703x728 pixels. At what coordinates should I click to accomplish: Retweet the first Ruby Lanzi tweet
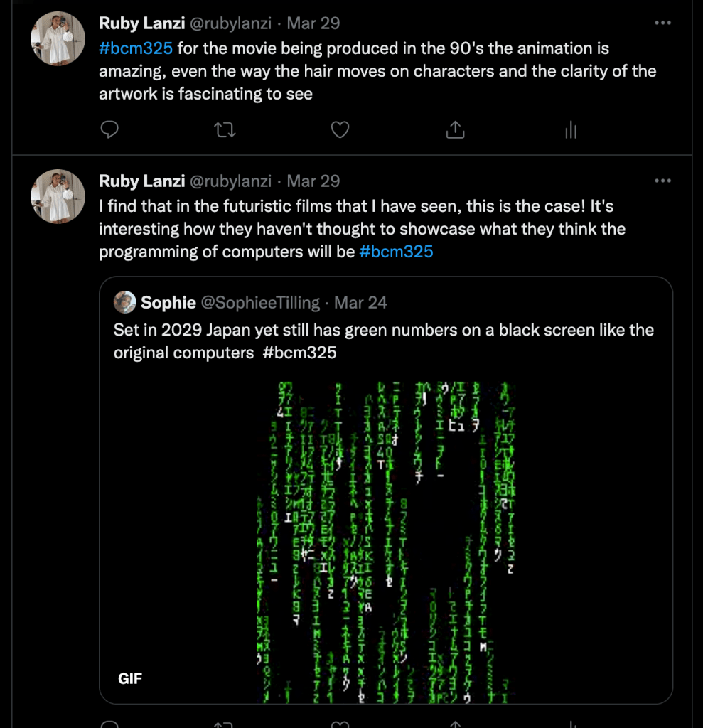[x=225, y=129]
